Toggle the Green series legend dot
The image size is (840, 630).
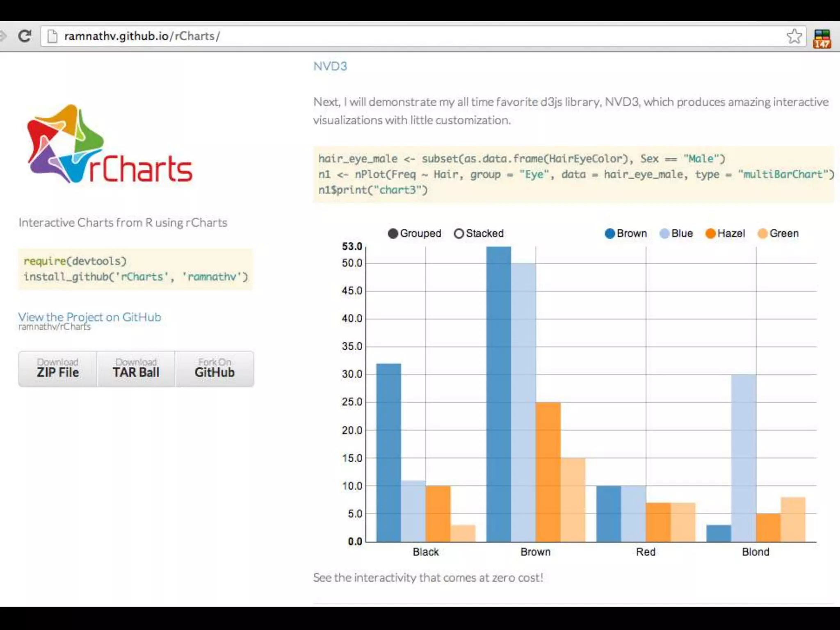click(x=762, y=233)
